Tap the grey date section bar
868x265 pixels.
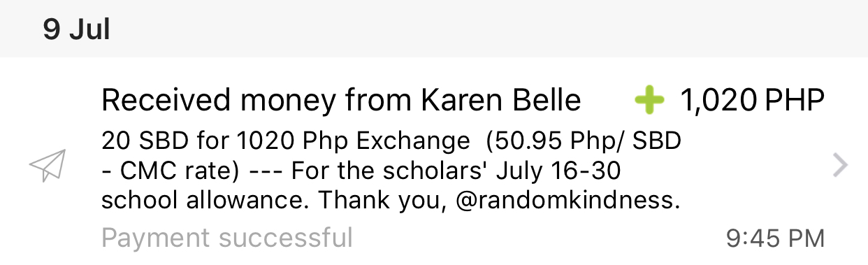(434, 29)
